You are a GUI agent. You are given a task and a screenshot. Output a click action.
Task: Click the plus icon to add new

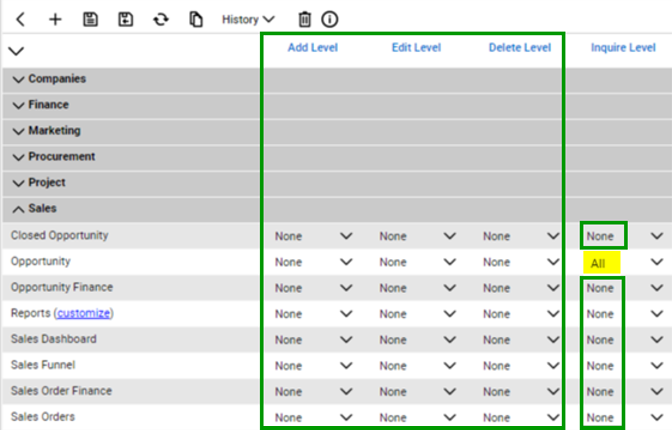tap(55, 19)
